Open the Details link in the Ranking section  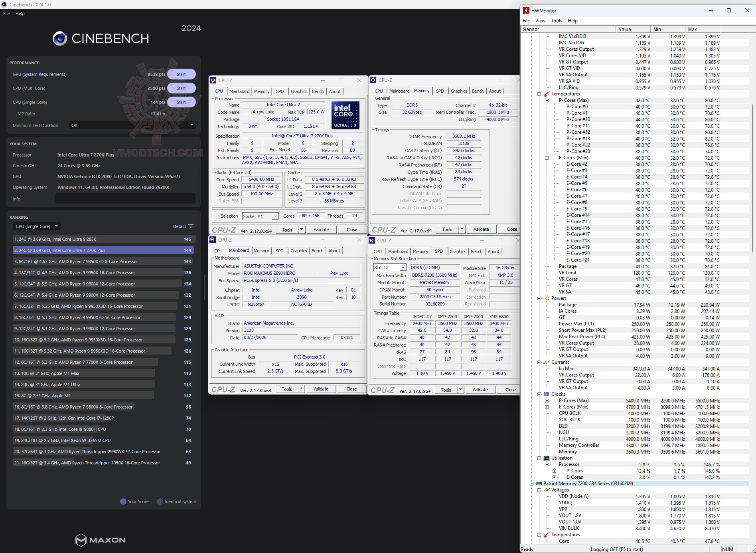point(180,226)
